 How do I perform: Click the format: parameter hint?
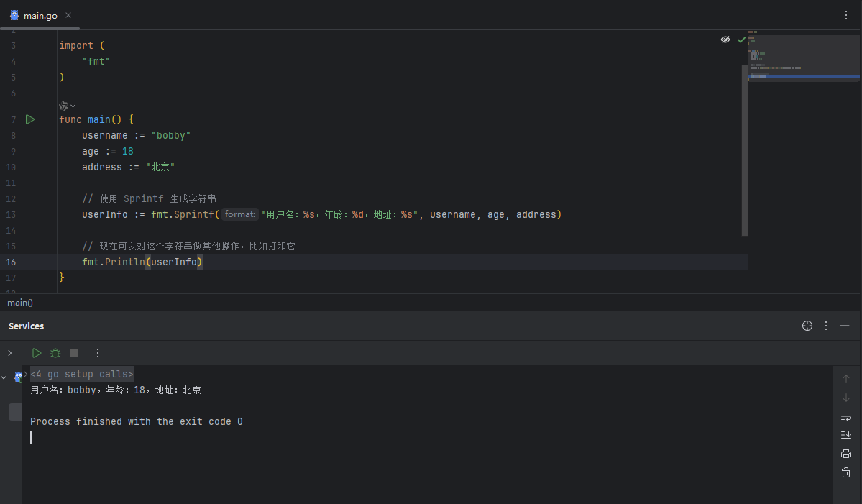240,214
